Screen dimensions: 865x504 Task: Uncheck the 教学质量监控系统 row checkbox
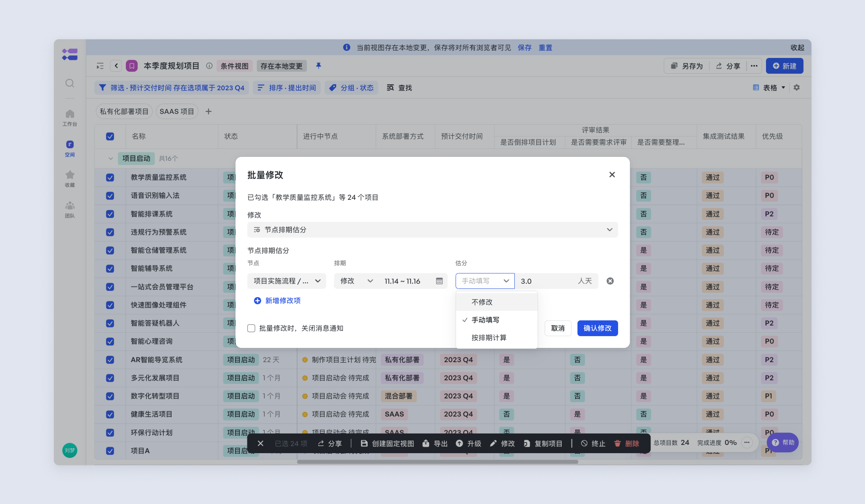110,177
